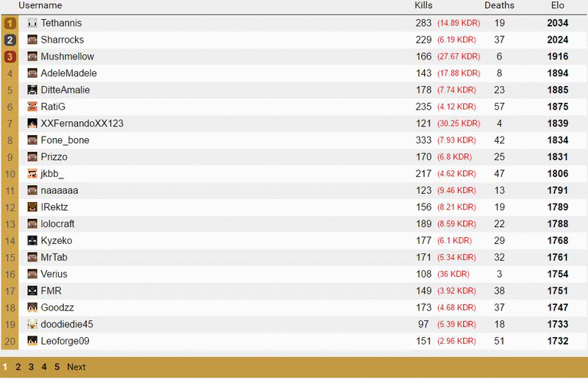Go to leaderboard page 2

18,367
